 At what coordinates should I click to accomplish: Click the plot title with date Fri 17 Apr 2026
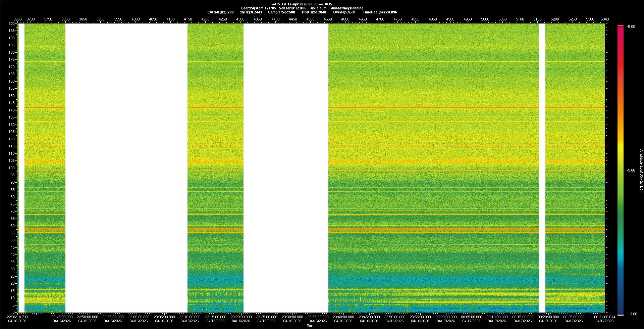tap(302, 4)
